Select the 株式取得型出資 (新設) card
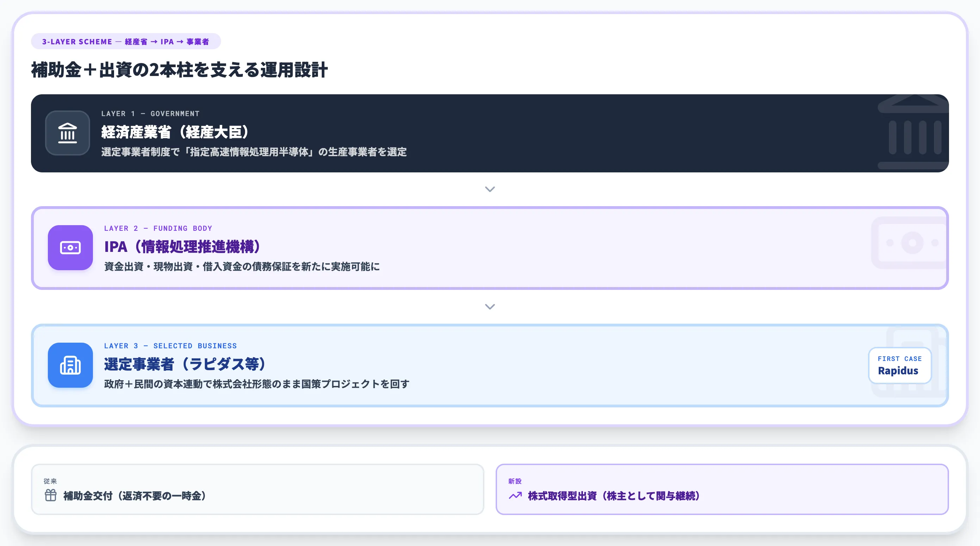Screen dimensions: 980x546 click(722, 489)
